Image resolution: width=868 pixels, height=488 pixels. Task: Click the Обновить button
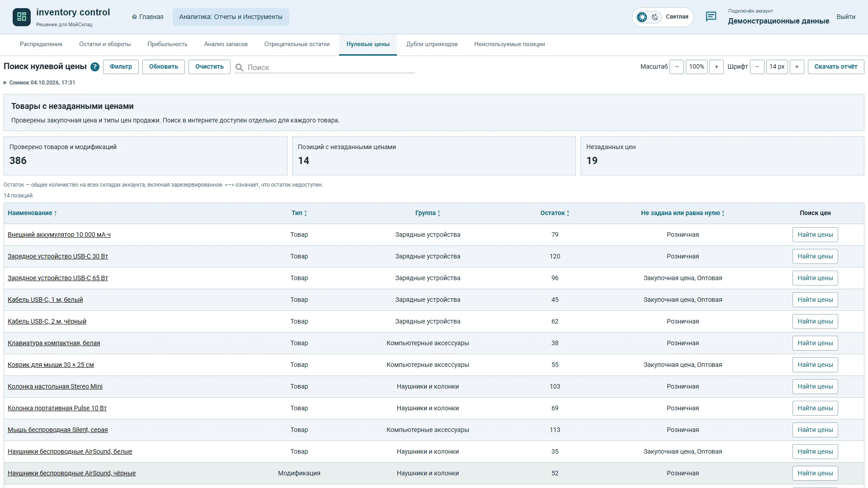164,67
